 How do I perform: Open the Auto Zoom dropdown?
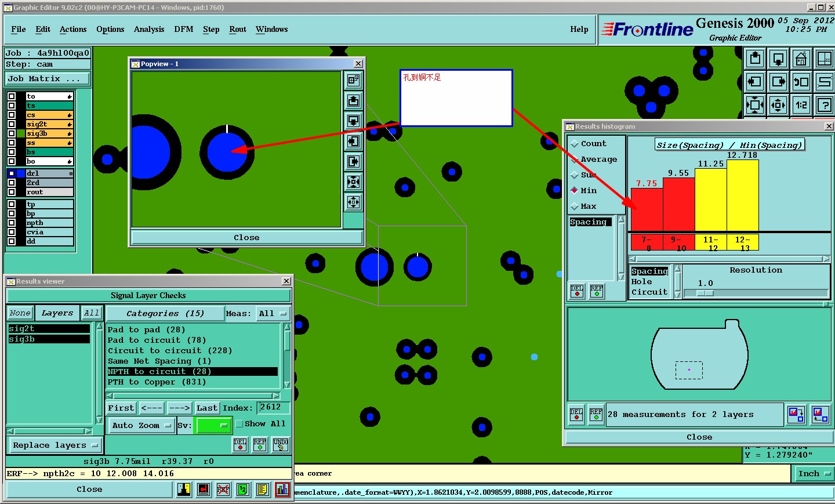(141, 425)
